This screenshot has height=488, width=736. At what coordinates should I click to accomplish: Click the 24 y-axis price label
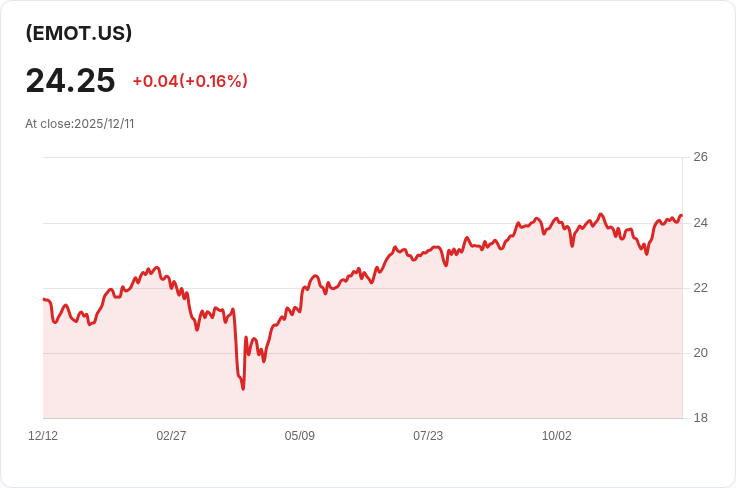click(x=700, y=223)
